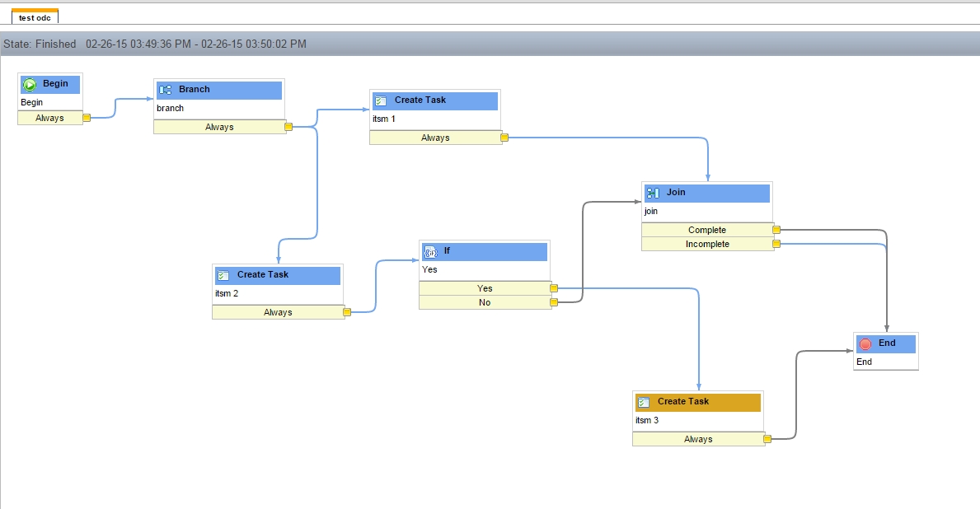Click the Join node icon
The image size is (980, 509).
coord(653,193)
